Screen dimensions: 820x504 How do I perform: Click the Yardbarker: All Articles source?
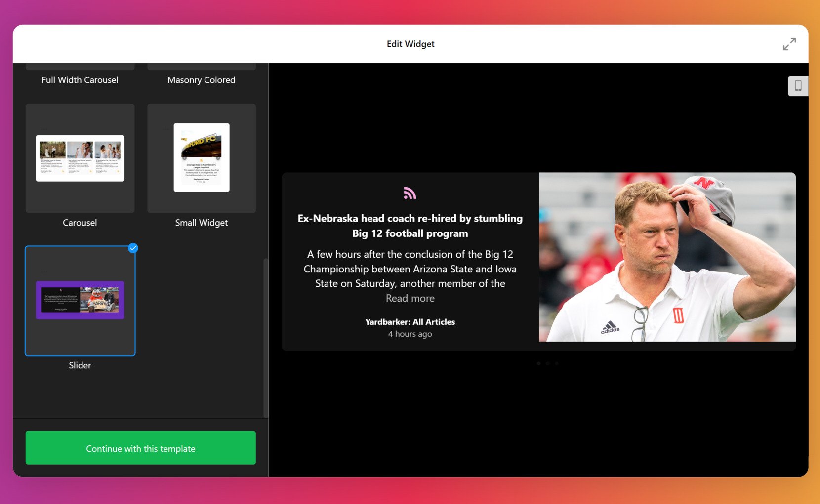tap(410, 322)
